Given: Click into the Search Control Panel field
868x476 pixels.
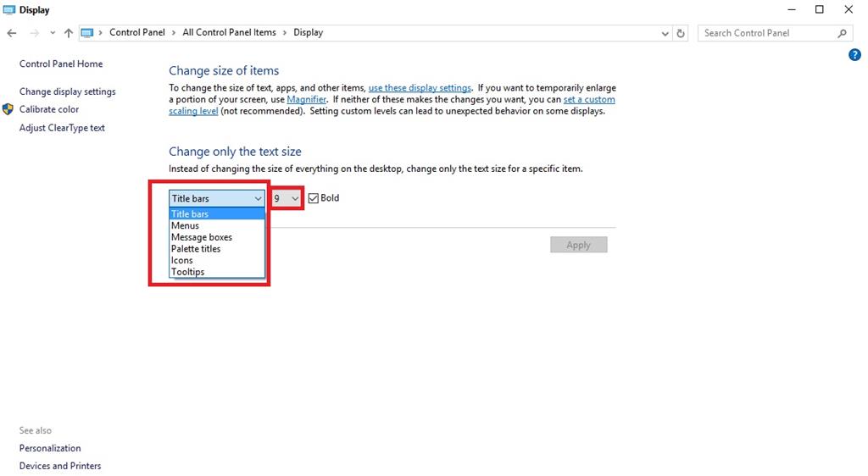Looking at the screenshot, I should coord(767,33).
